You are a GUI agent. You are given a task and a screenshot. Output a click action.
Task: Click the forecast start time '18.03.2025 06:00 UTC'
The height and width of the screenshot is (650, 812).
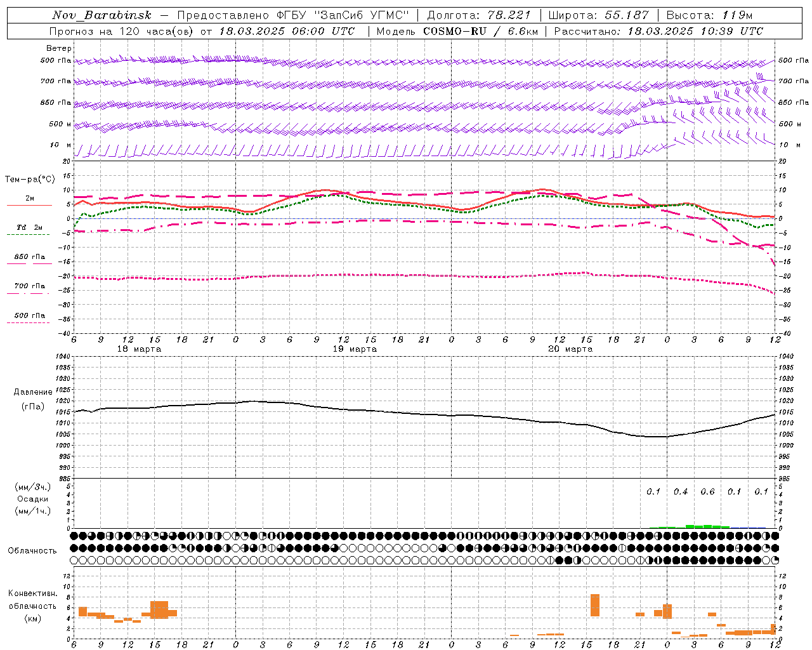(287, 31)
